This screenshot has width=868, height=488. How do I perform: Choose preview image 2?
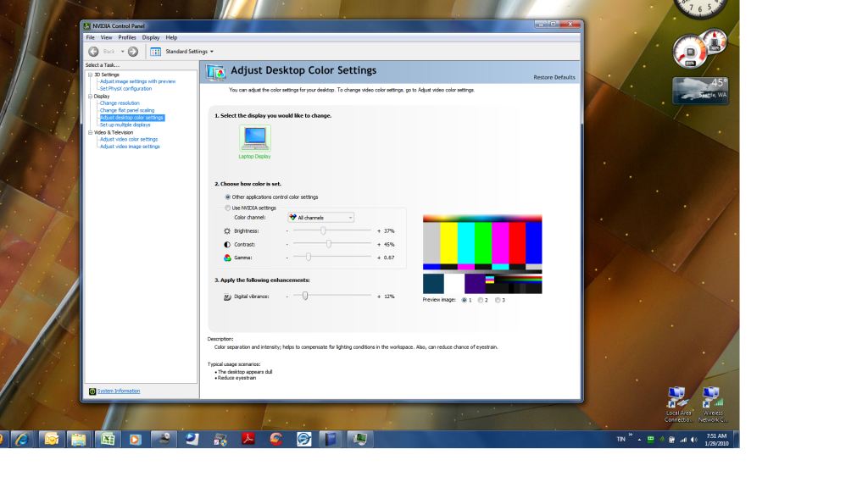[x=481, y=300]
